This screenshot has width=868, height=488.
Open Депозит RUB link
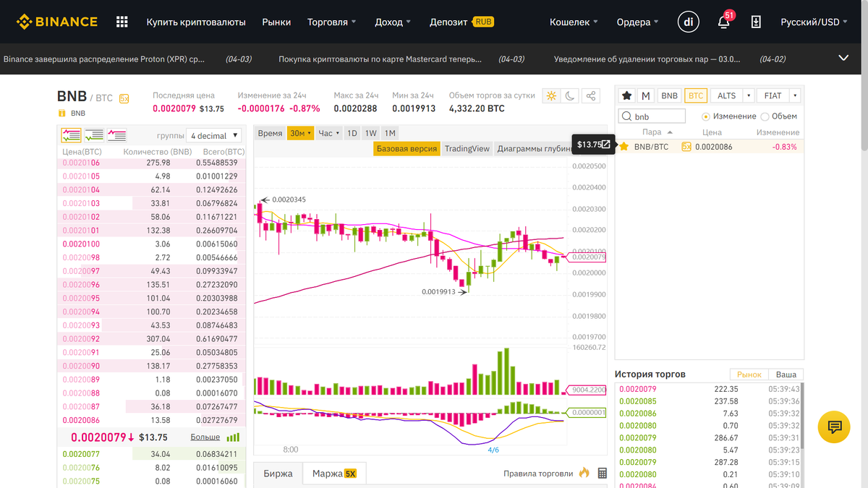point(461,22)
